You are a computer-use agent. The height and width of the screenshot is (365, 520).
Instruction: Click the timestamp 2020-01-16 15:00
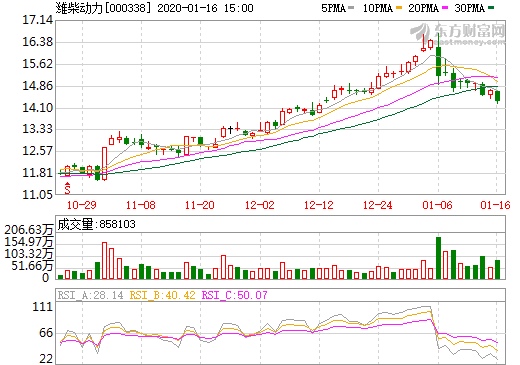205,8
